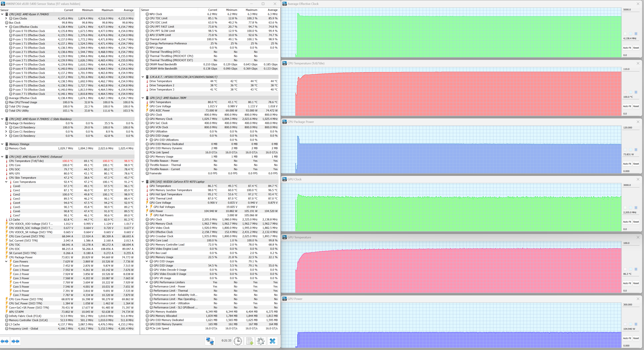Close the GPU Clock graph window

(638, 179)
